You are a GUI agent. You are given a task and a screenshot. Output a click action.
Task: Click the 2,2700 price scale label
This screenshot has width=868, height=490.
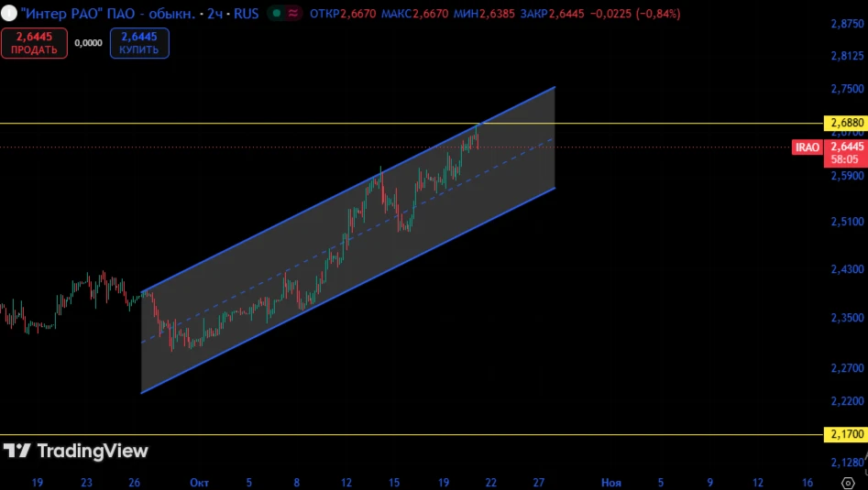(847, 368)
